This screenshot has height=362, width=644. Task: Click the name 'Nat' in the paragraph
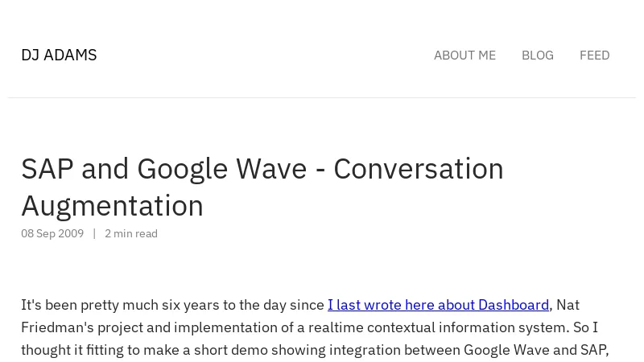click(568, 304)
